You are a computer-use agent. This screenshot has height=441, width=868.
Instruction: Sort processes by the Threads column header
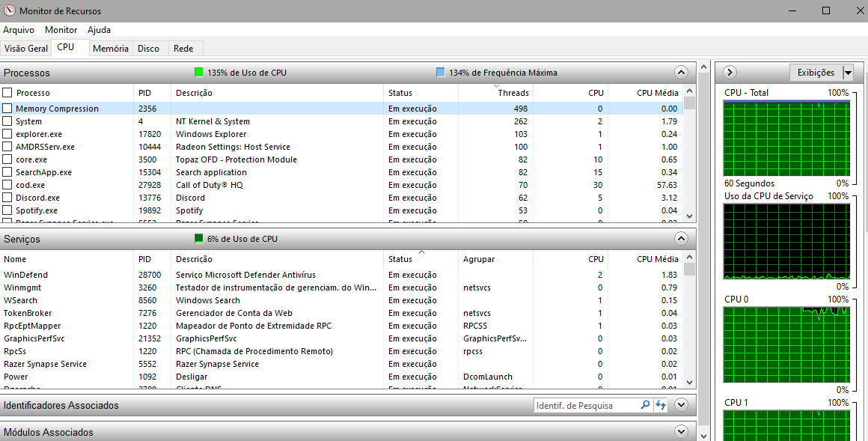495,93
